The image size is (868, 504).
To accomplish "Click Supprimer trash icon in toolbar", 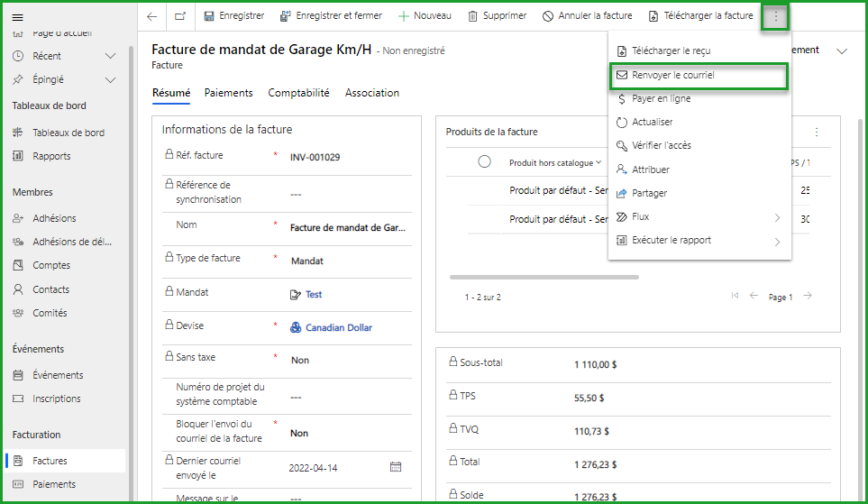I will click(473, 16).
